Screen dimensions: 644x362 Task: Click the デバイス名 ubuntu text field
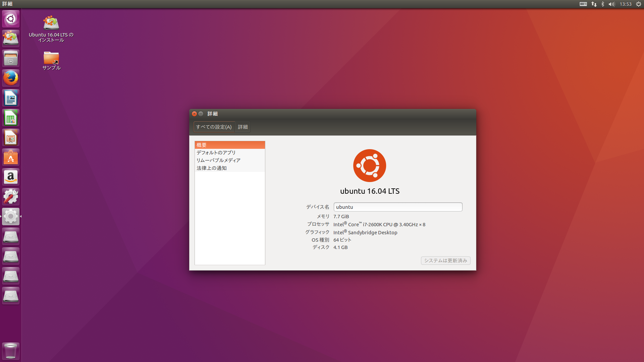pos(398,207)
